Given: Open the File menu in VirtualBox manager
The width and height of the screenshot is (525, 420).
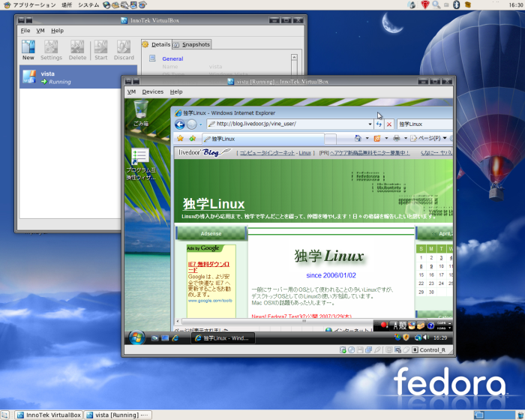Looking at the screenshot, I should [25, 31].
